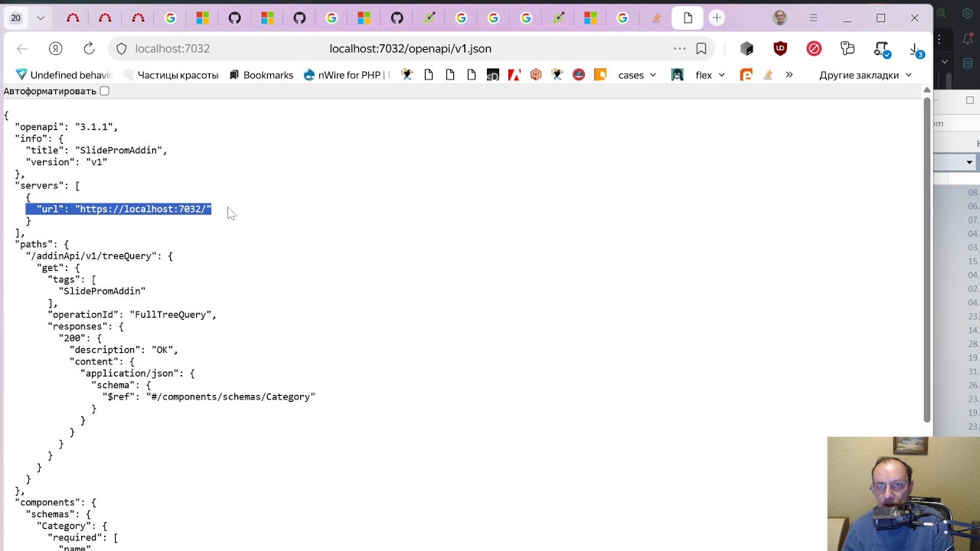This screenshot has width=980, height=551.
Task: Open the nWire for PHP bookmark
Action: pyautogui.click(x=348, y=75)
